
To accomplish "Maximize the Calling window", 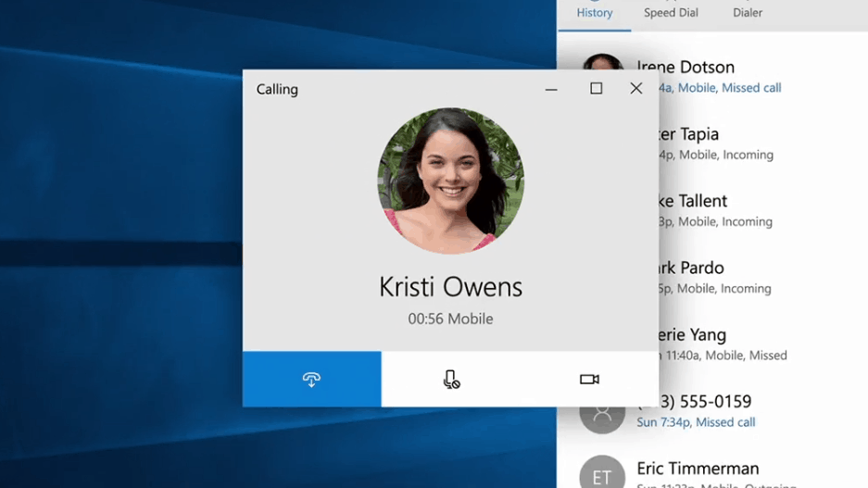I will [596, 89].
